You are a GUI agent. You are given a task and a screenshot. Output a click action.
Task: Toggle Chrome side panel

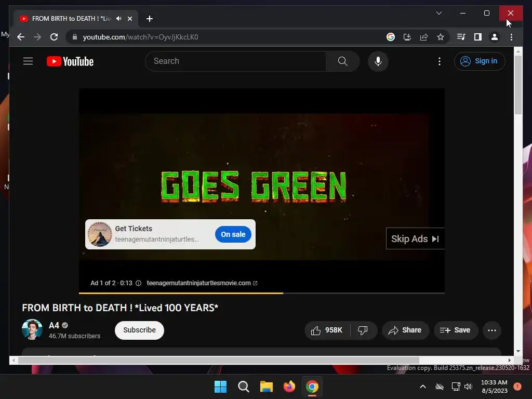[478, 37]
